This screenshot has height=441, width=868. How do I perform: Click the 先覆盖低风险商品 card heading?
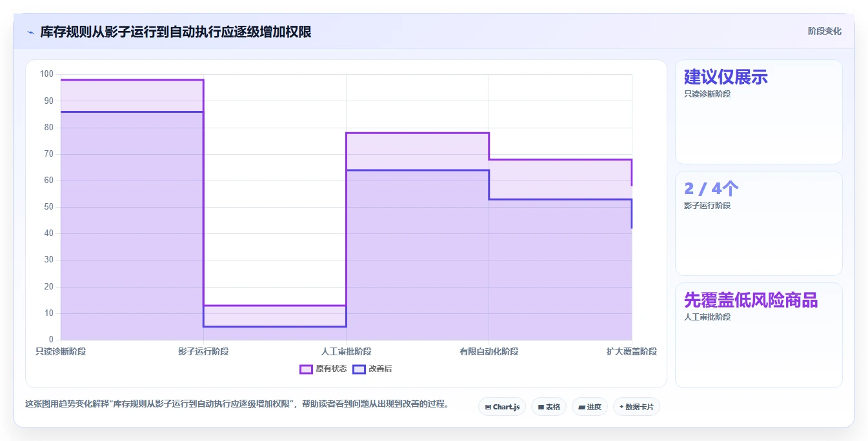[751, 300]
